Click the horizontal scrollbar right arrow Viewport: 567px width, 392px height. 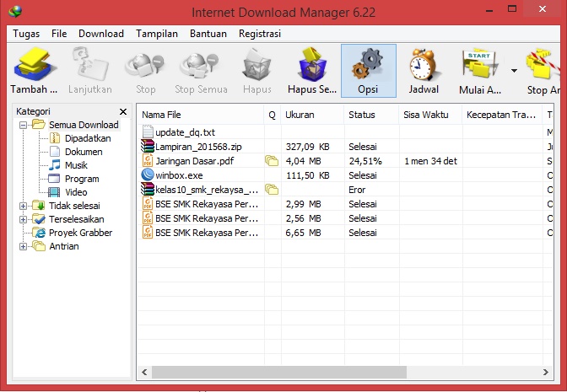546,372
